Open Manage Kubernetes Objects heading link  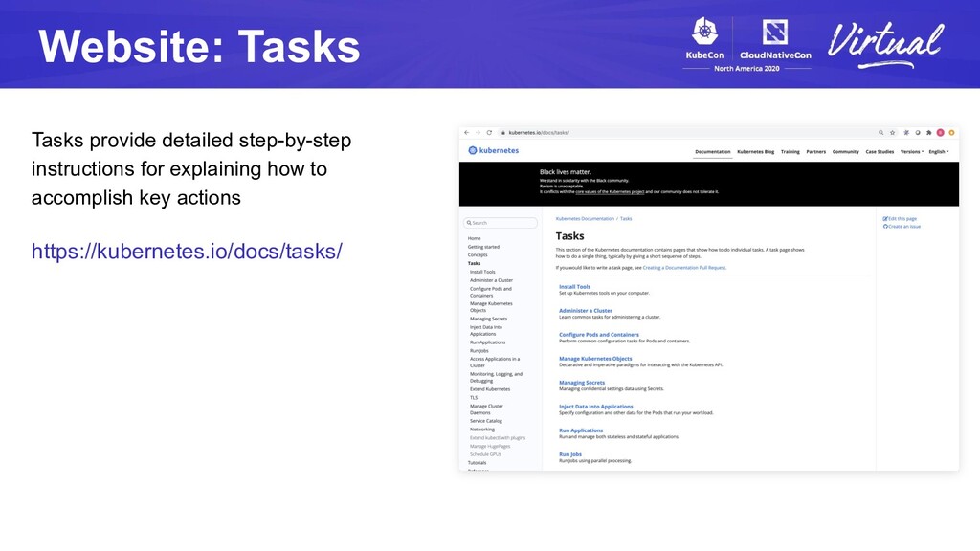coord(595,359)
